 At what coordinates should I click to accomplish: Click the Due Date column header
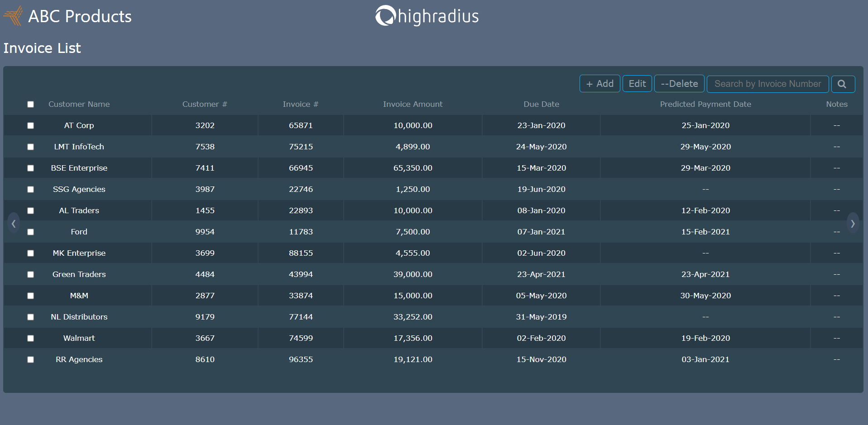point(541,104)
